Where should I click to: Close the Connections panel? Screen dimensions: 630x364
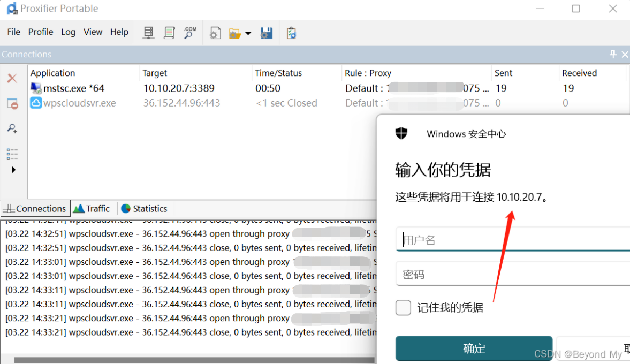(x=625, y=54)
